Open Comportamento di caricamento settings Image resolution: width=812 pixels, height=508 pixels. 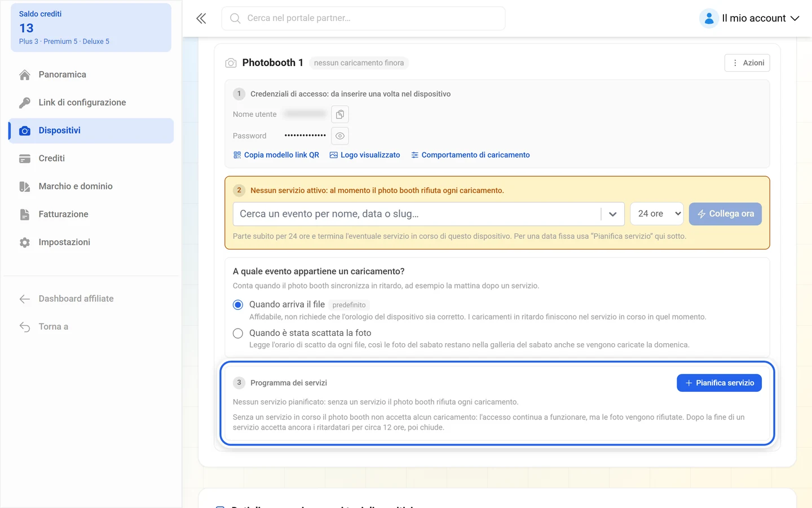pyautogui.click(x=470, y=155)
